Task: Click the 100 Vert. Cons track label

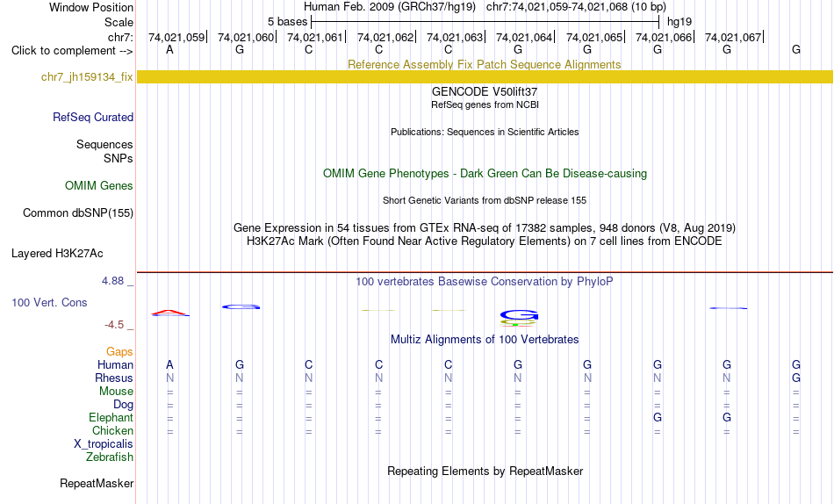Action: (x=49, y=302)
